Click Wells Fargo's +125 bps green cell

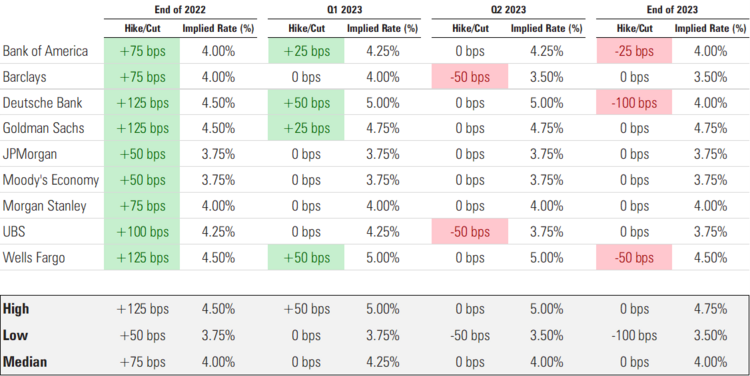click(142, 257)
